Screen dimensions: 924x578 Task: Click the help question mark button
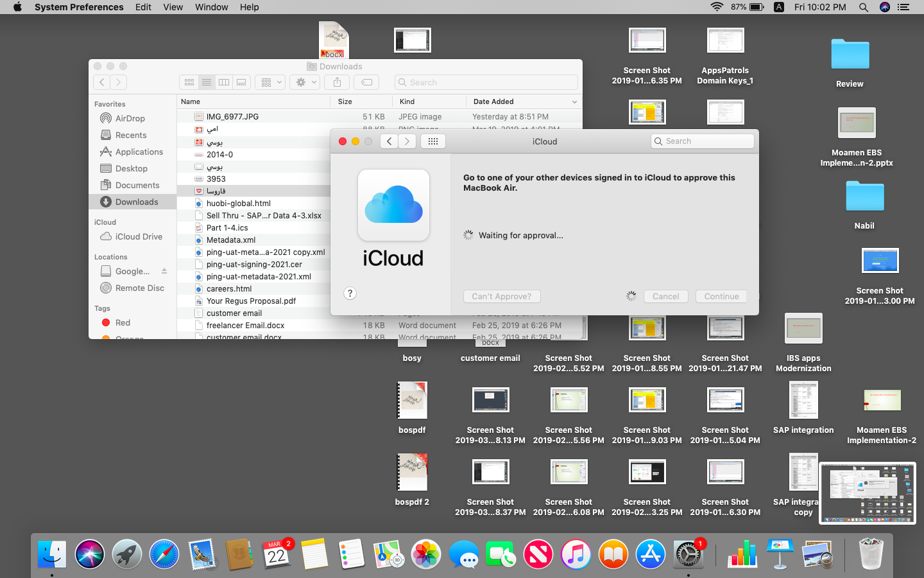(x=350, y=293)
